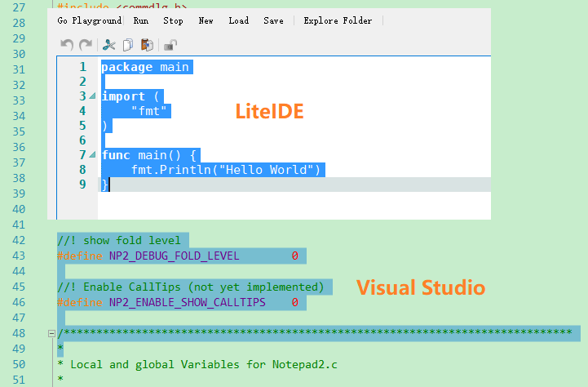Click Save in Go Playground toolbar
The width and height of the screenshot is (588, 387).
click(x=273, y=20)
